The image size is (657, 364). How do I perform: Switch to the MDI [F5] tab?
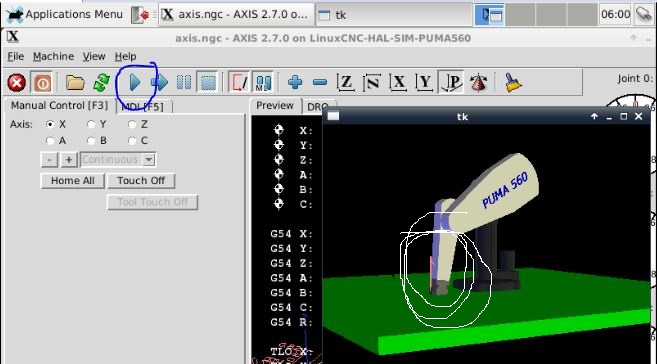[x=142, y=107]
